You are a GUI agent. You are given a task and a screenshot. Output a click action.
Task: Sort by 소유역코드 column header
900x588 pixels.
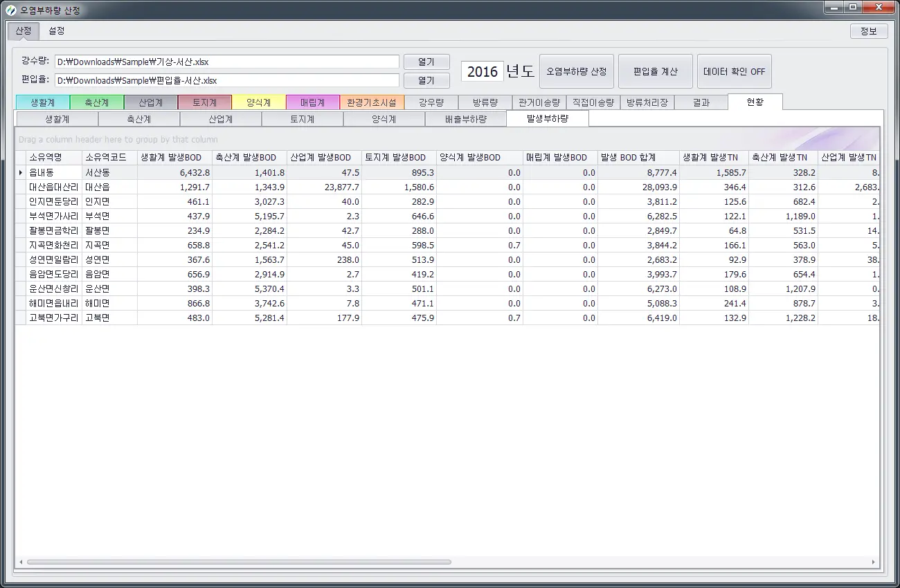click(109, 158)
